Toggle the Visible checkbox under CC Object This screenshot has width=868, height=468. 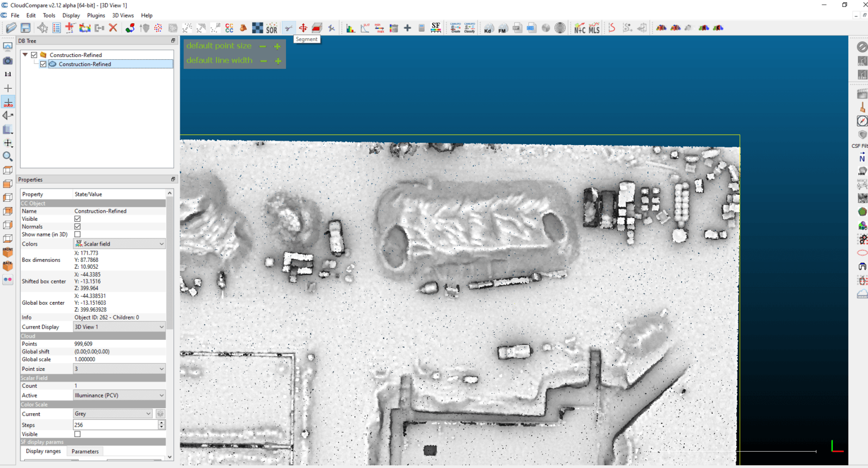[77, 218]
